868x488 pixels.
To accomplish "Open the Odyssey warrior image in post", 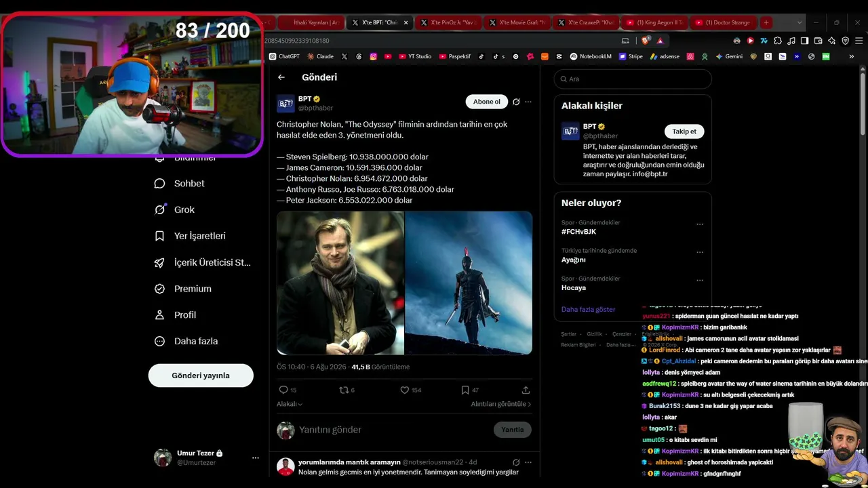I will point(469,283).
